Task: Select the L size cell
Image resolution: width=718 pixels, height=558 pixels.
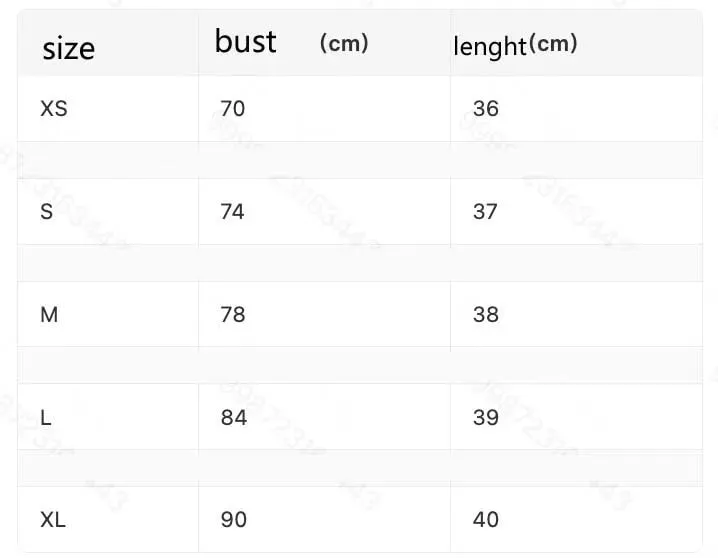Action: coord(46,417)
